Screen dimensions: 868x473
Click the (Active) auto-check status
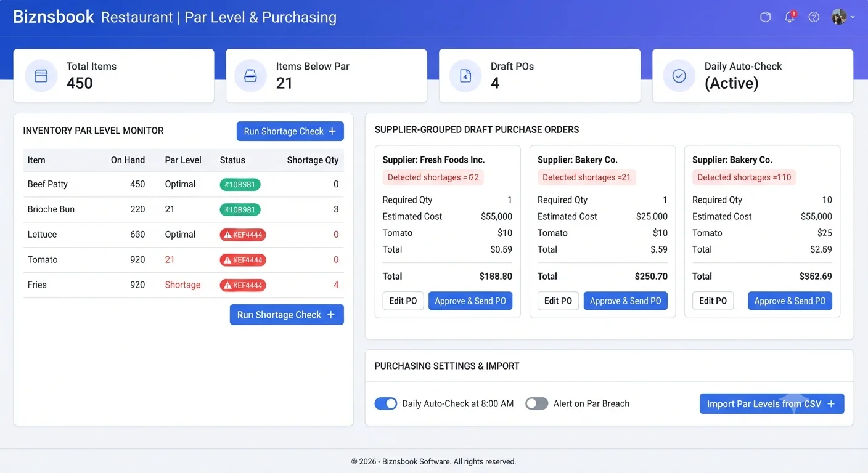pos(732,83)
